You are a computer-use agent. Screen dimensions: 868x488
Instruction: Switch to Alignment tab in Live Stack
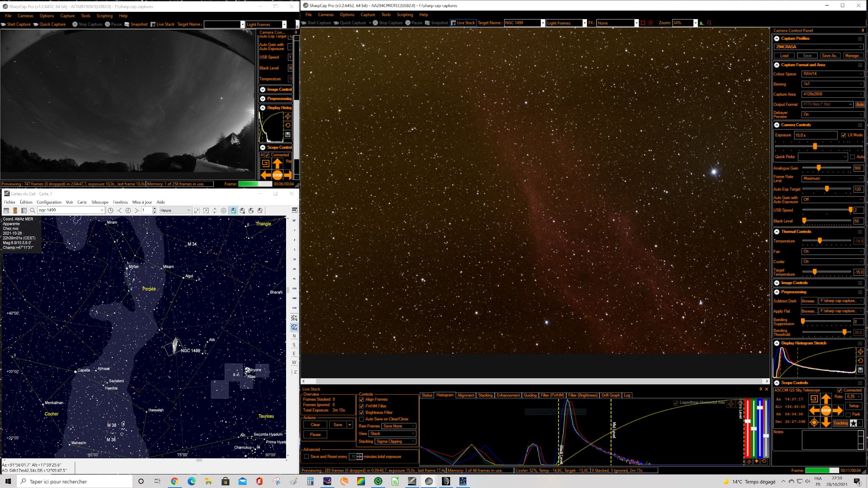point(466,395)
